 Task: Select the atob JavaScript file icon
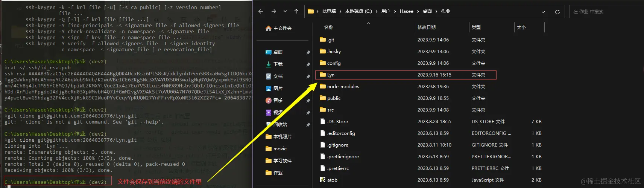[x=322, y=180]
